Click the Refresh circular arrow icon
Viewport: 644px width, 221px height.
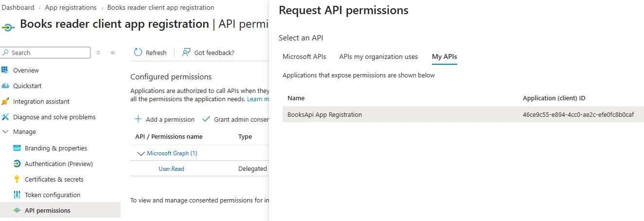click(138, 53)
